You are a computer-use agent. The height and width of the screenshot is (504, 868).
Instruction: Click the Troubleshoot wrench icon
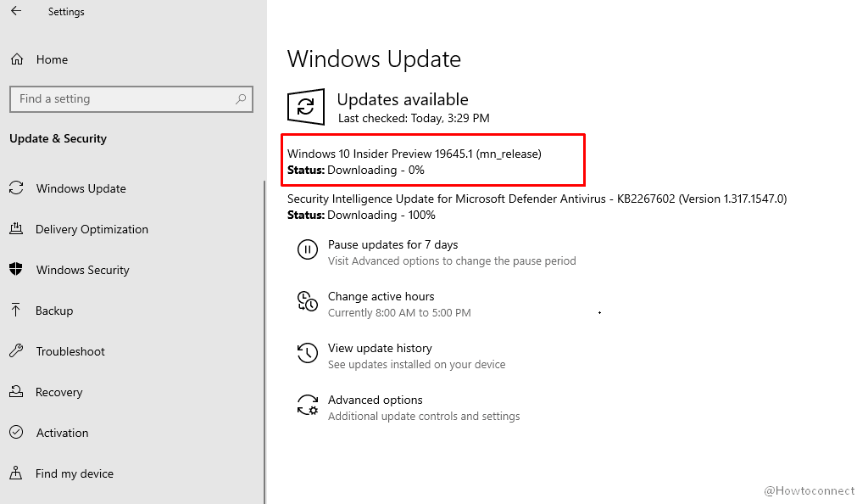[17, 351]
